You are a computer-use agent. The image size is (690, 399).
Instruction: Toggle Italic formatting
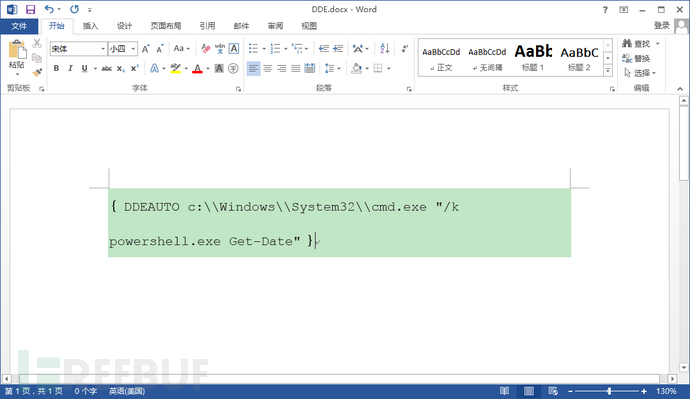[70, 68]
